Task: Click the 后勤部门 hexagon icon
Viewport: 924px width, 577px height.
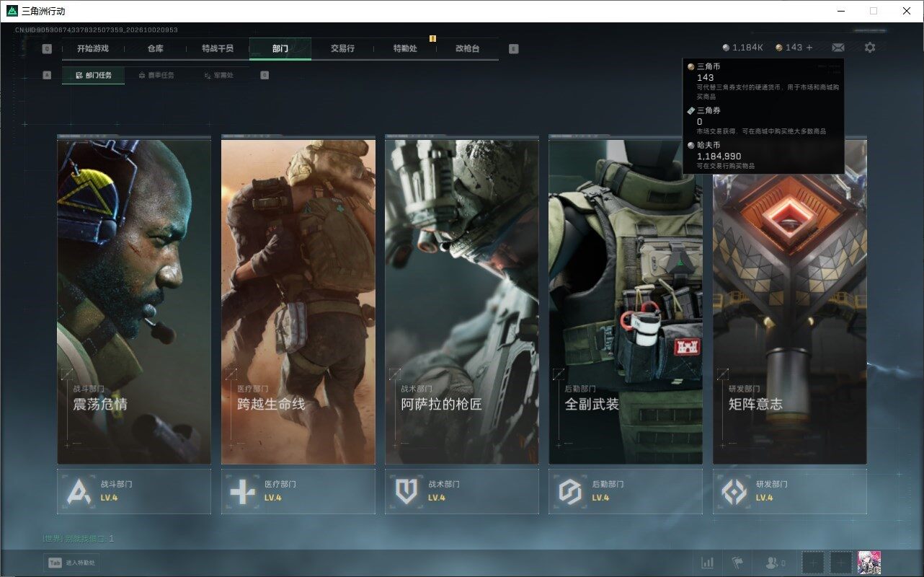Action: pyautogui.click(x=570, y=491)
